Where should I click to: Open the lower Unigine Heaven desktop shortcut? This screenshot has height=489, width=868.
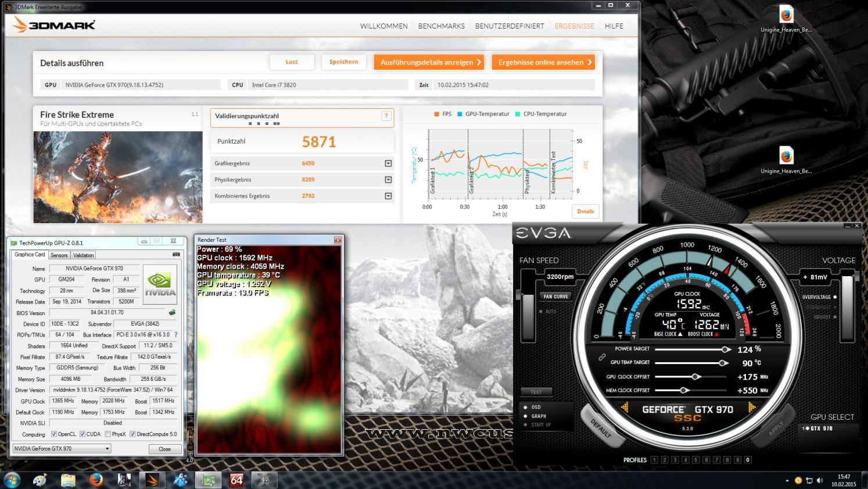pos(786,160)
